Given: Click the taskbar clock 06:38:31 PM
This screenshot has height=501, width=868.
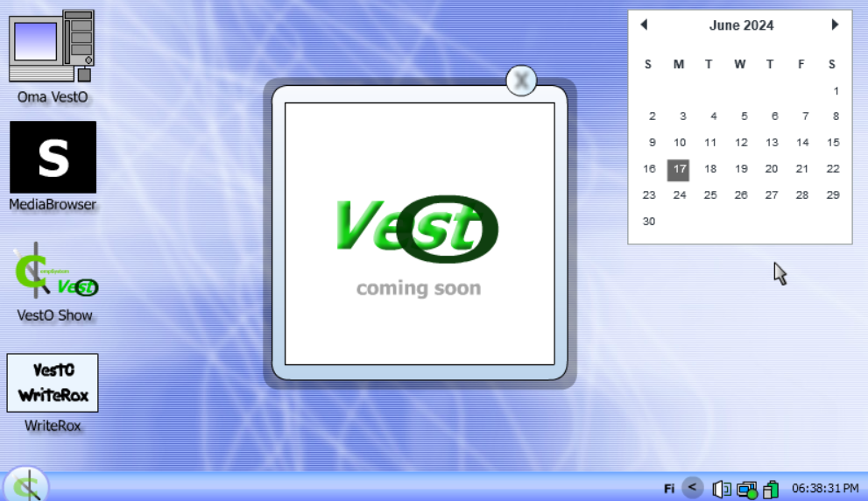Looking at the screenshot, I should (x=825, y=488).
